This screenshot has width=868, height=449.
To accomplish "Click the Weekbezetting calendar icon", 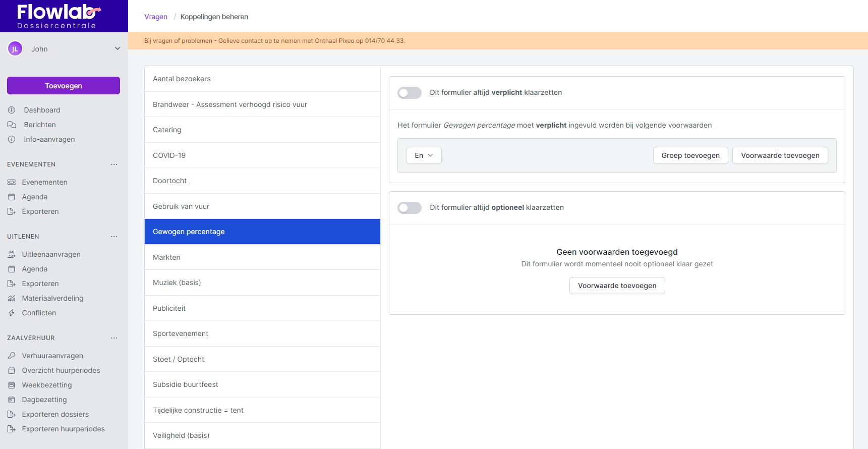I will pyautogui.click(x=12, y=385).
